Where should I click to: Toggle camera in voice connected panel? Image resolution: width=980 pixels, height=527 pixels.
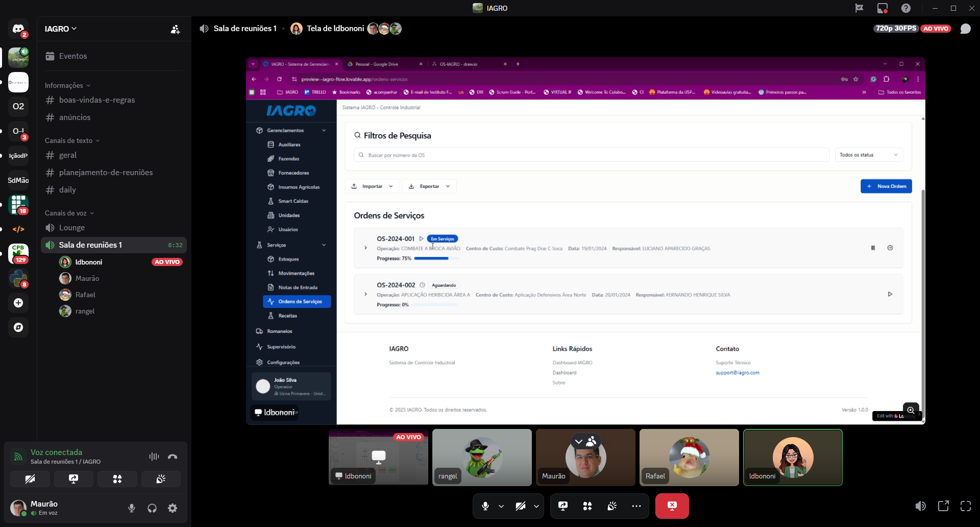pyautogui.click(x=30, y=479)
